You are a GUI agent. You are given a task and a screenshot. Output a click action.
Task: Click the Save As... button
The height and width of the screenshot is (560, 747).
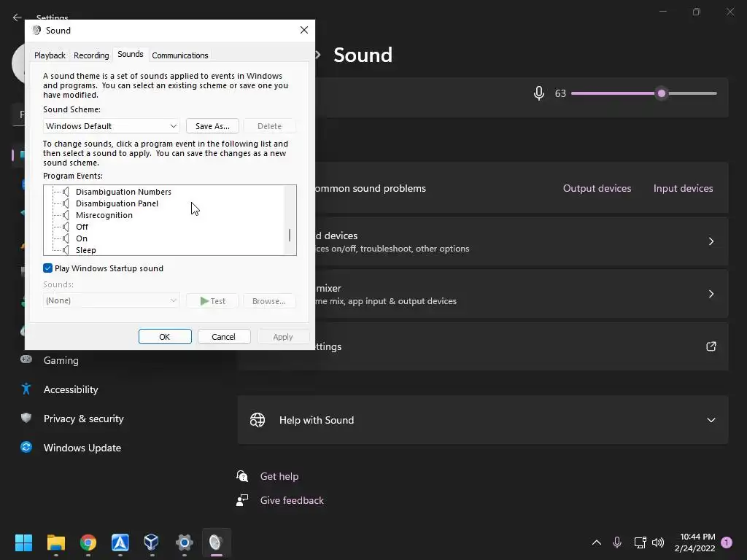pos(212,126)
